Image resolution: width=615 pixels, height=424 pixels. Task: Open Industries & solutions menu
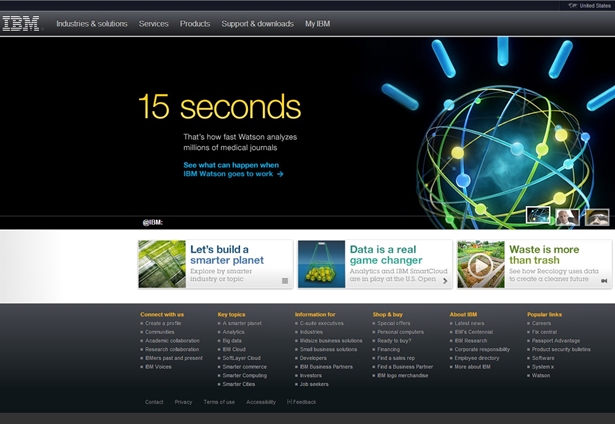coord(92,24)
